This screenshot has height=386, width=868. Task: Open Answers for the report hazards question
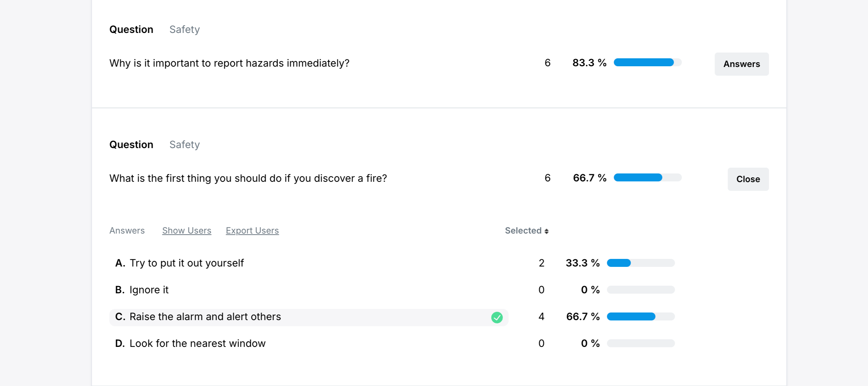point(741,64)
